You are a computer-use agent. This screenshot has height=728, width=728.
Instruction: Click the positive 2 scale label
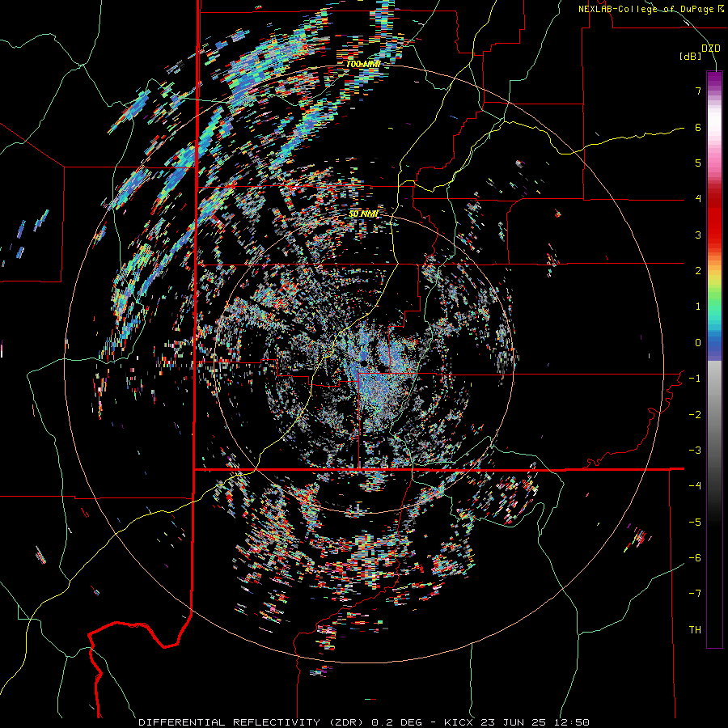(x=698, y=271)
